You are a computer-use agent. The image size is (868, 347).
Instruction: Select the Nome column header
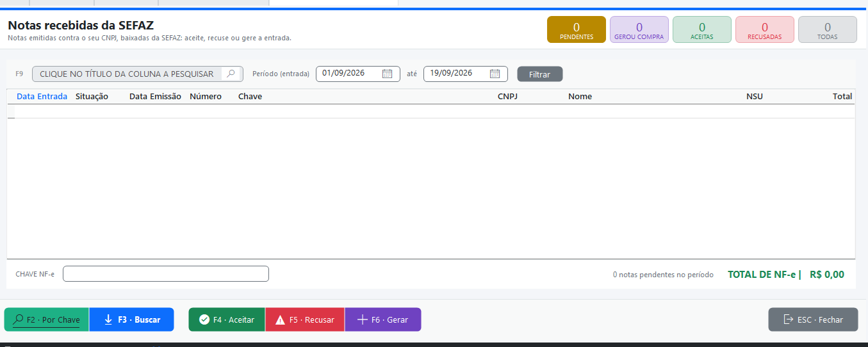580,96
